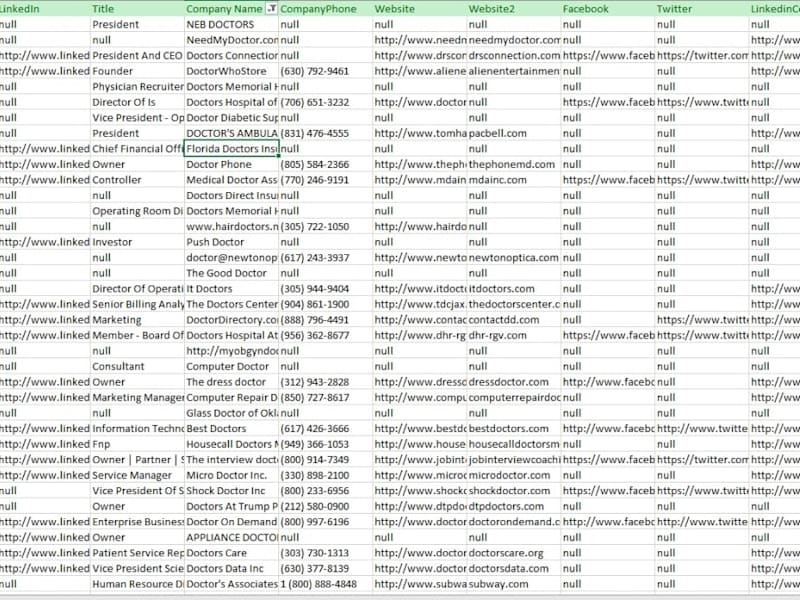Select the itdoctors.com cell
Viewport: 800px width, 600px height.
(514, 289)
